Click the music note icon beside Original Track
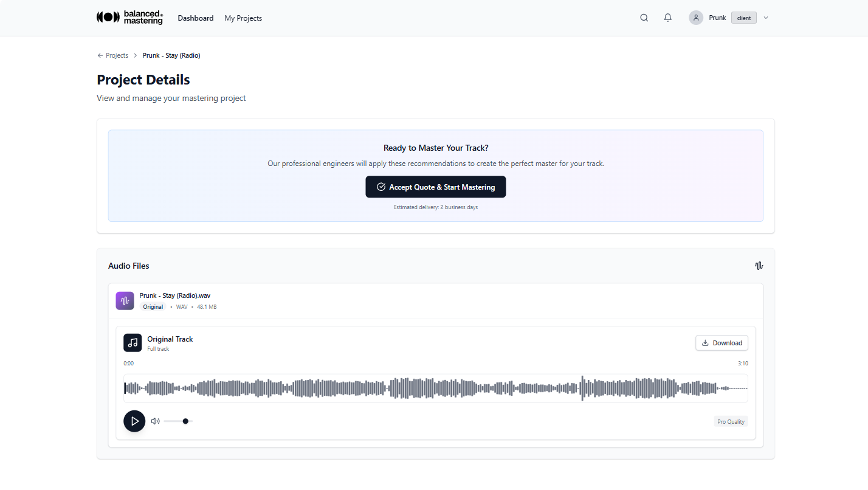 click(x=133, y=342)
